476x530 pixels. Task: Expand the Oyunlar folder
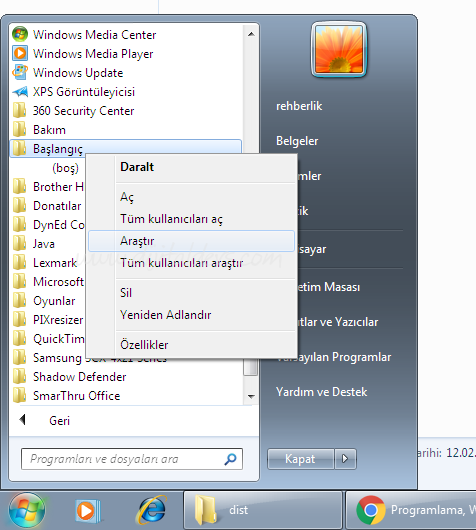click(x=54, y=301)
